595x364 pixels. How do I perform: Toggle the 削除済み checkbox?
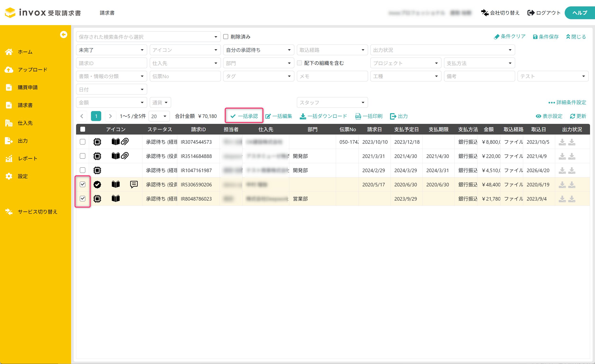(x=226, y=37)
